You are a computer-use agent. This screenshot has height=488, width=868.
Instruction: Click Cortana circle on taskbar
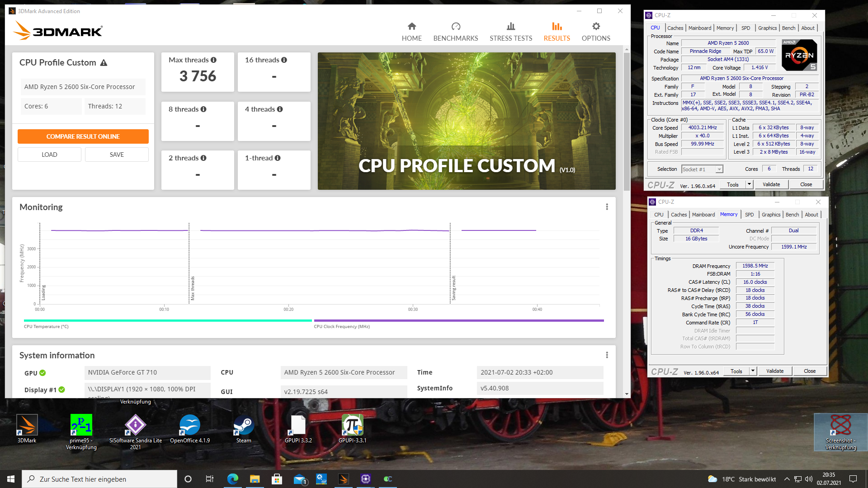pyautogui.click(x=188, y=479)
